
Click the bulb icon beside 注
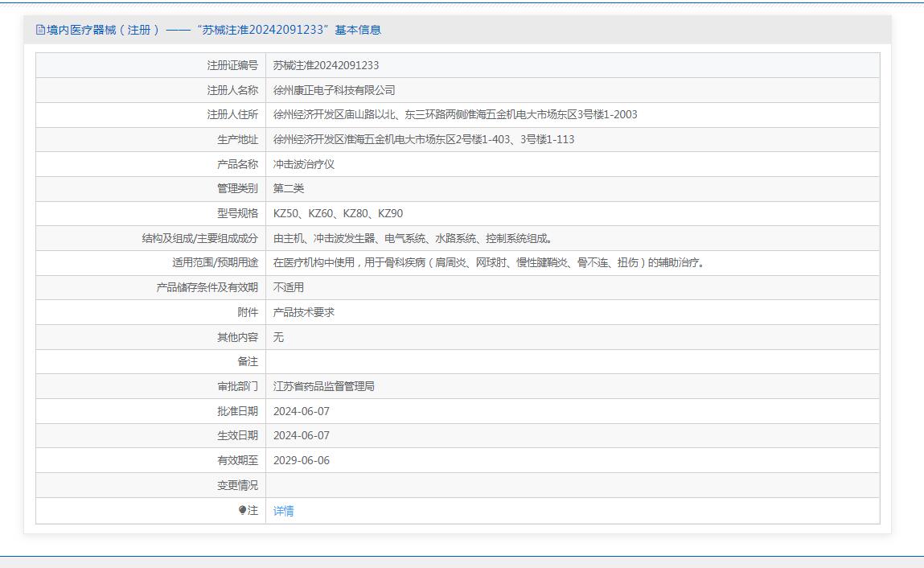tap(242, 510)
